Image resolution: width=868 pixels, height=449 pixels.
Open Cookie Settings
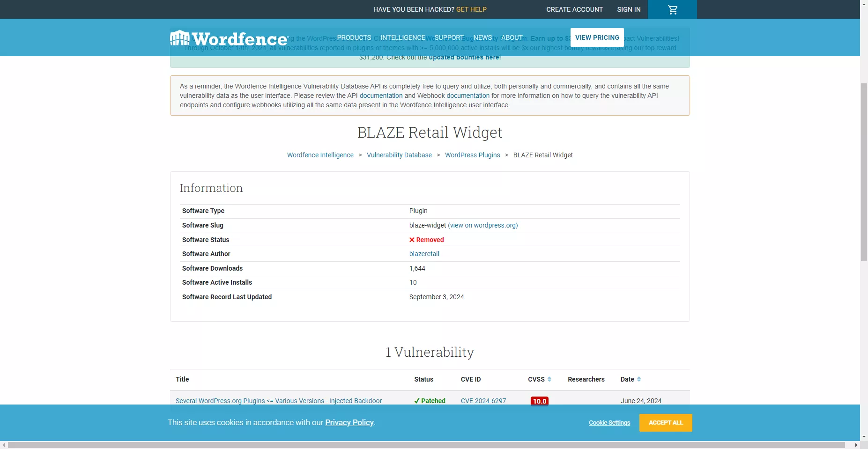[x=609, y=423]
